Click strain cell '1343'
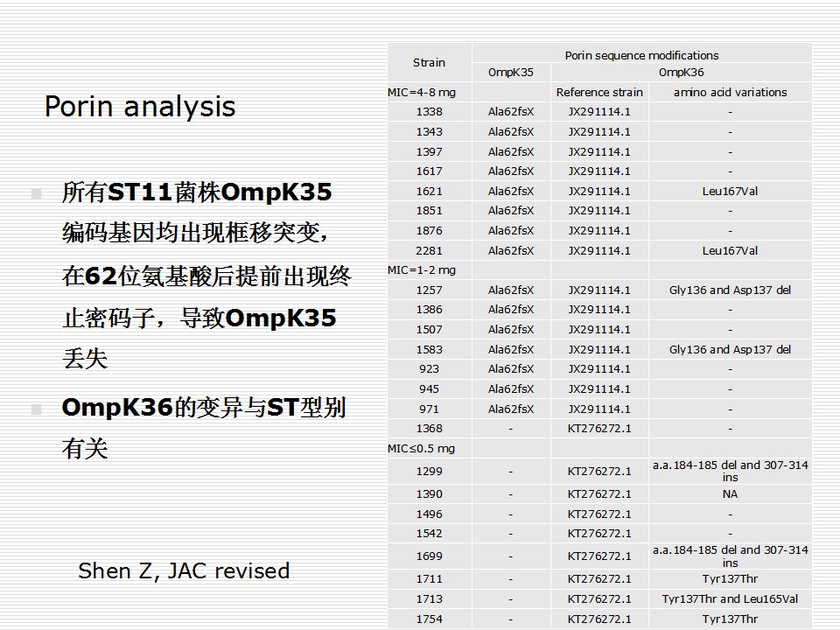 (429, 132)
